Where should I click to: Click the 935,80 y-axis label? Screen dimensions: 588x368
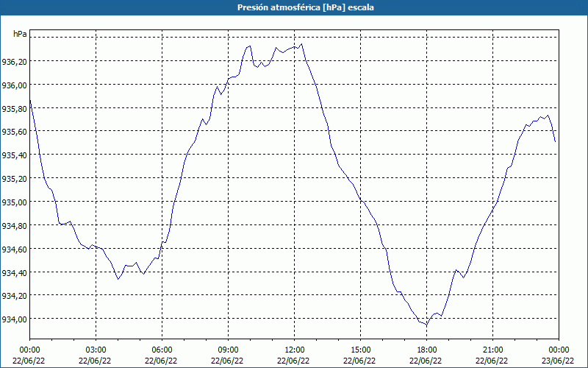tap(15, 109)
